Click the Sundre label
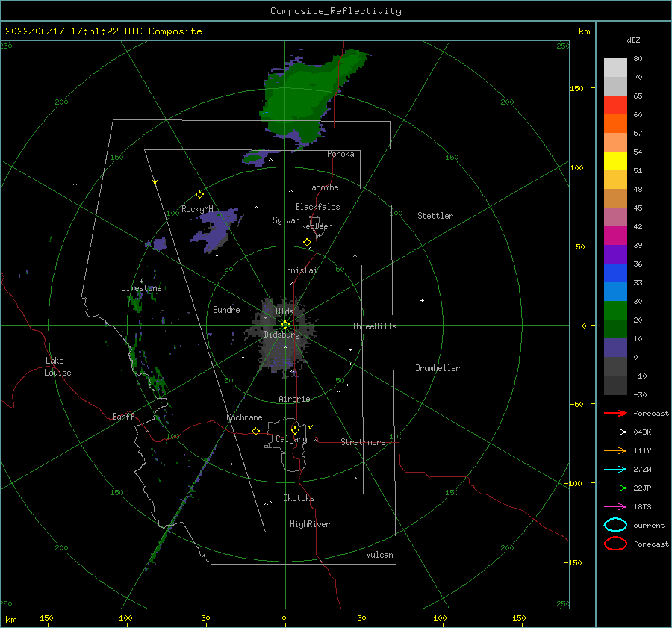 226,309
